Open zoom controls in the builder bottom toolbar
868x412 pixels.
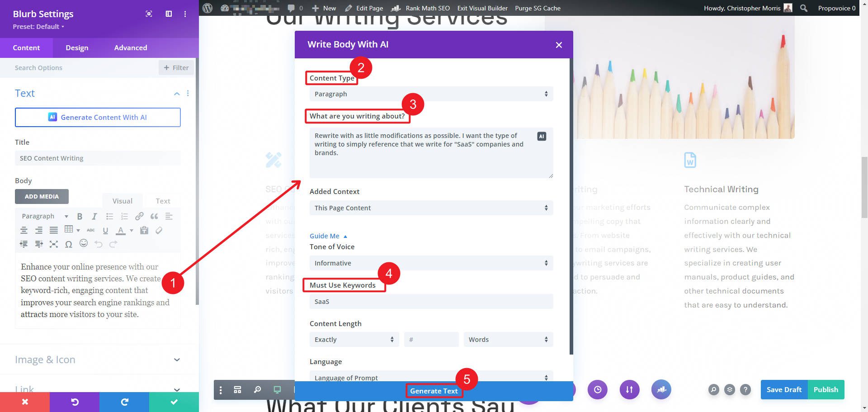pos(257,389)
